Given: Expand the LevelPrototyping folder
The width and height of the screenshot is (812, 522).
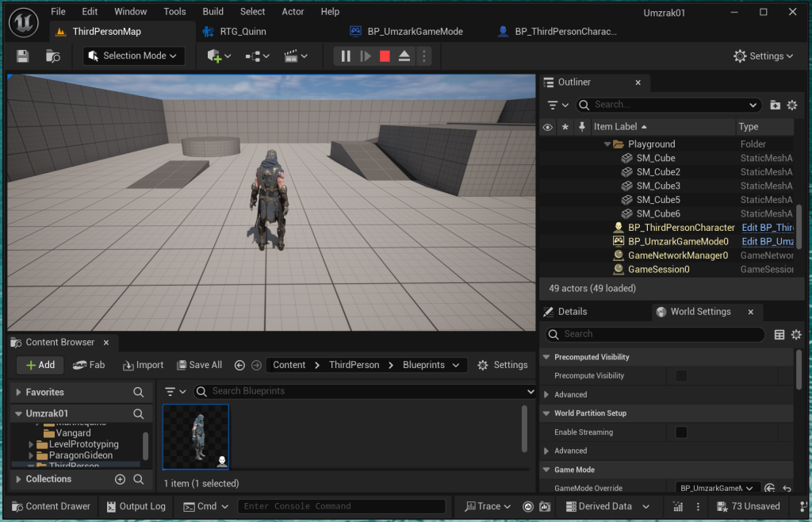Looking at the screenshot, I should 31,444.
